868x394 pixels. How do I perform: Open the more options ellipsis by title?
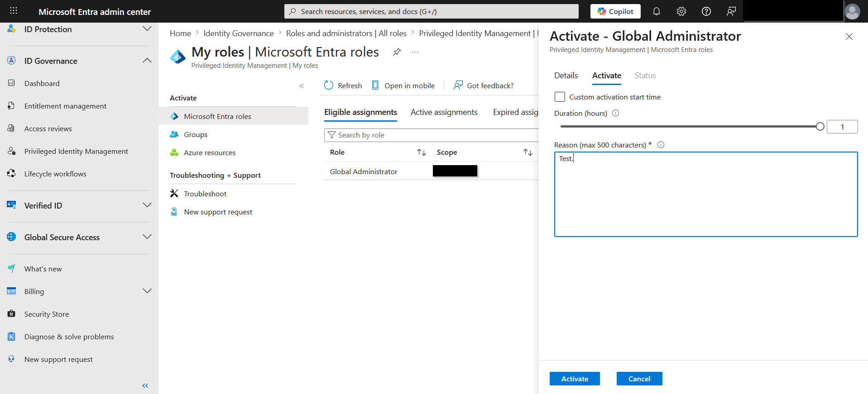point(415,52)
